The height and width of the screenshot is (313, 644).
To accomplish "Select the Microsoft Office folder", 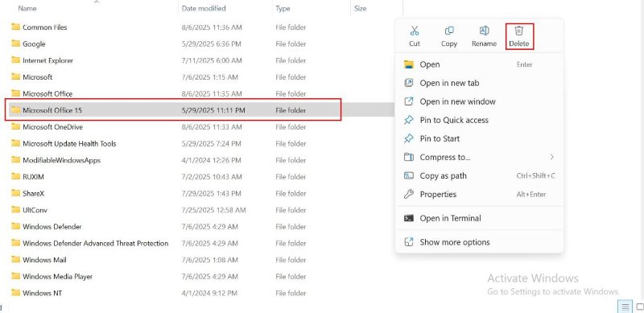I will pos(47,93).
